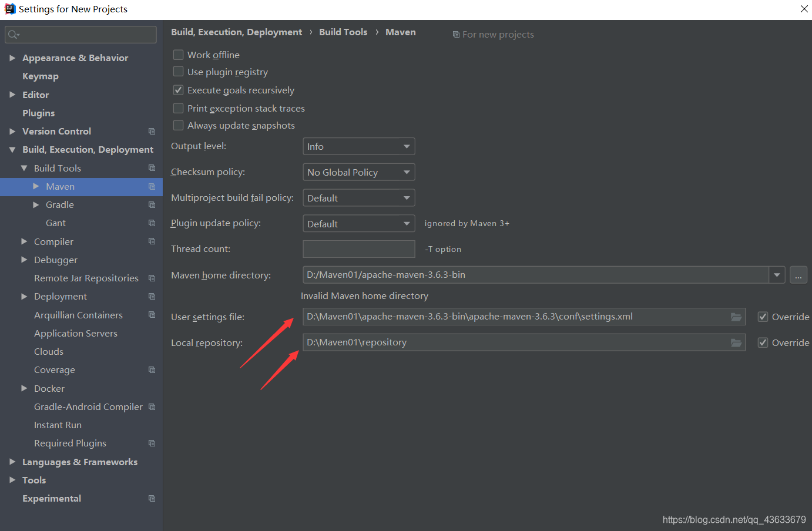The image size is (812, 531).
Task: Select Application Servers settings page
Action: (x=76, y=333)
